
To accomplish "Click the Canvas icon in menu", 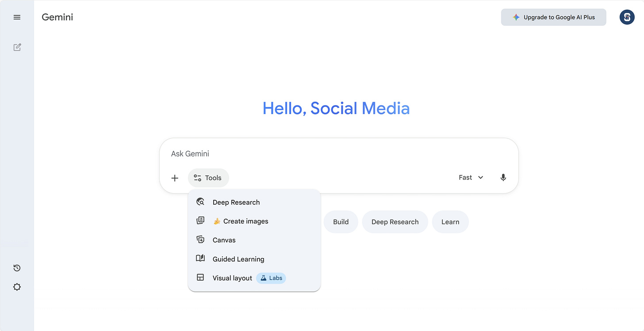I will 200,240.
